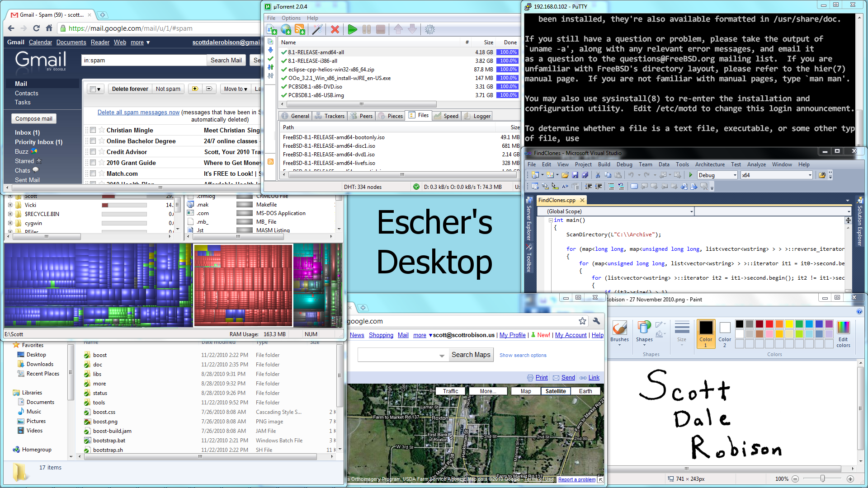The width and height of the screenshot is (868, 488).
Task: Open Gmail 'Move to' dropdown
Action: pos(236,89)
